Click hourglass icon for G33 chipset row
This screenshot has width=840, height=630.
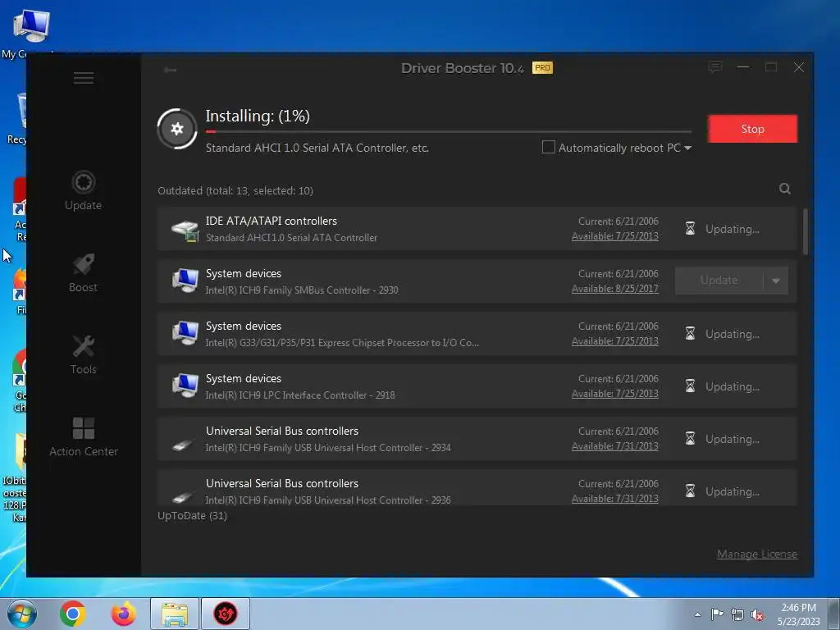tap(691, 334)
